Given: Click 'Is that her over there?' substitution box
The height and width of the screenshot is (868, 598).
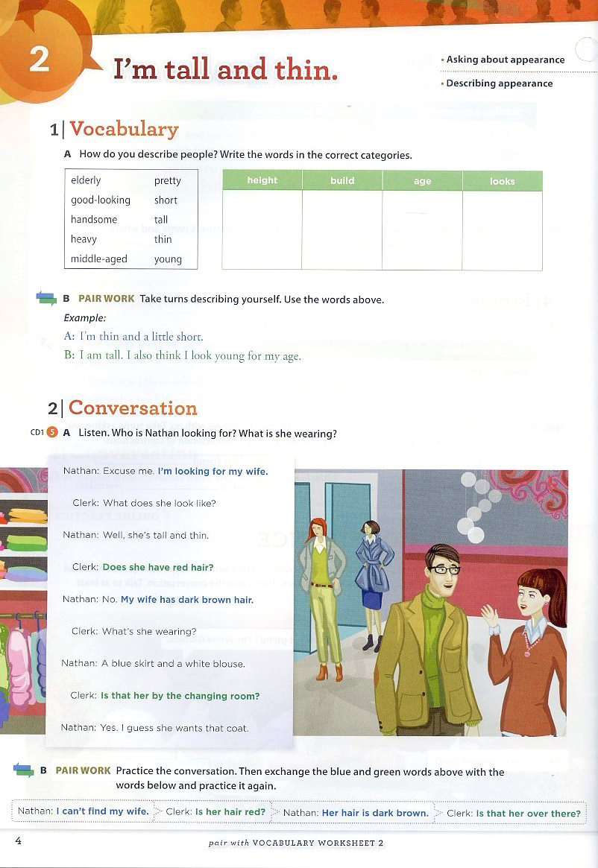Looking at the screenshot, I should click(511, 813).
